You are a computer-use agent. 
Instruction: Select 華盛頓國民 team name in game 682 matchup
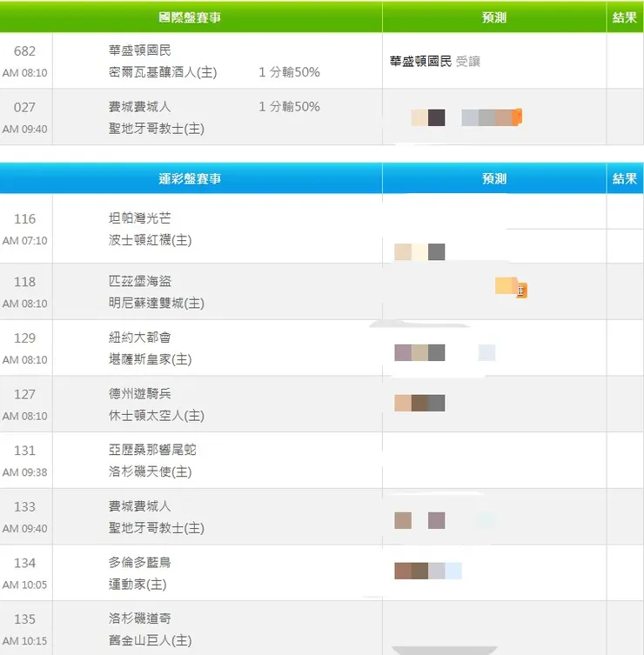coord(139,50)
